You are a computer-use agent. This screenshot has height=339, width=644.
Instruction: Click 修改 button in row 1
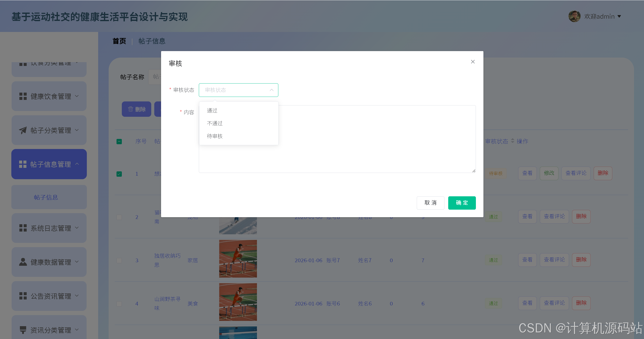(x=549, y=173)
